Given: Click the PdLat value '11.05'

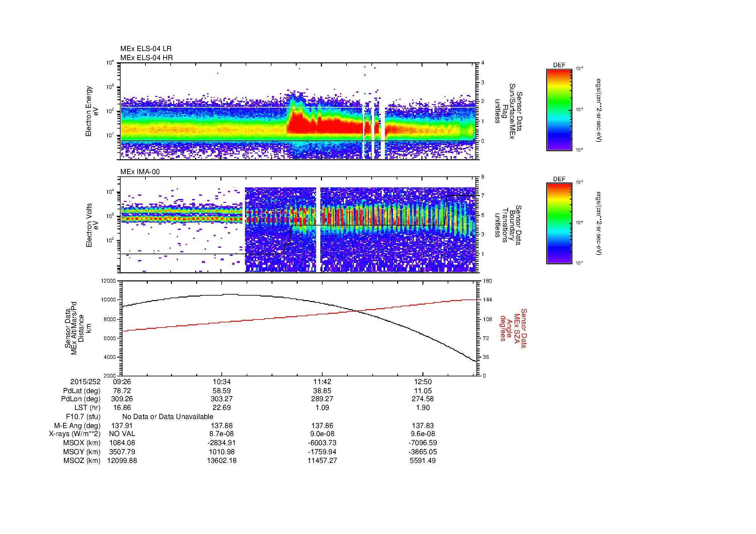Looking at the screenshot, I should (423, 391).
